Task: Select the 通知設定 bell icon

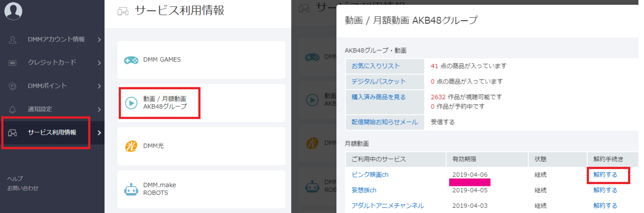Action: click(12, 109)
